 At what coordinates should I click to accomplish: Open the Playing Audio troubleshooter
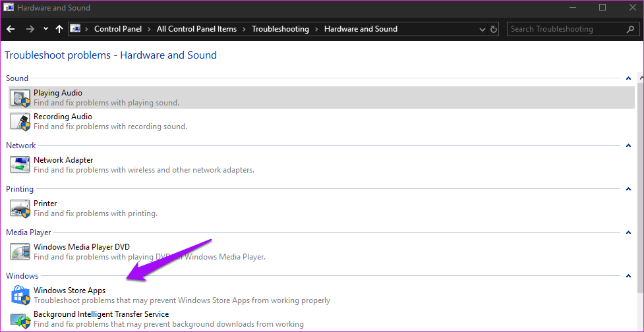tap(322, 97)
